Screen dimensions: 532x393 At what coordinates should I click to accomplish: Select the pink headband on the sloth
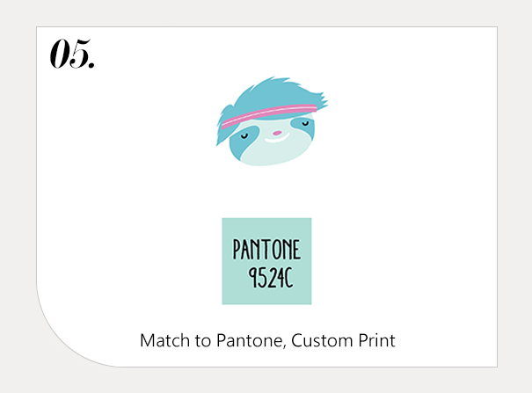(269, 114)
